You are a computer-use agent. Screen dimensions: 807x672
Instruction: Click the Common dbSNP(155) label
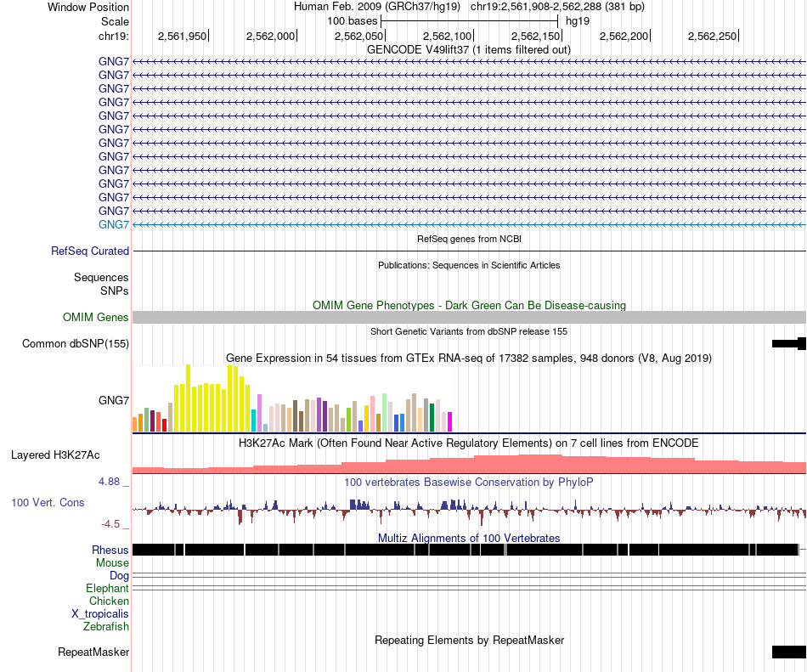point(76,344)
